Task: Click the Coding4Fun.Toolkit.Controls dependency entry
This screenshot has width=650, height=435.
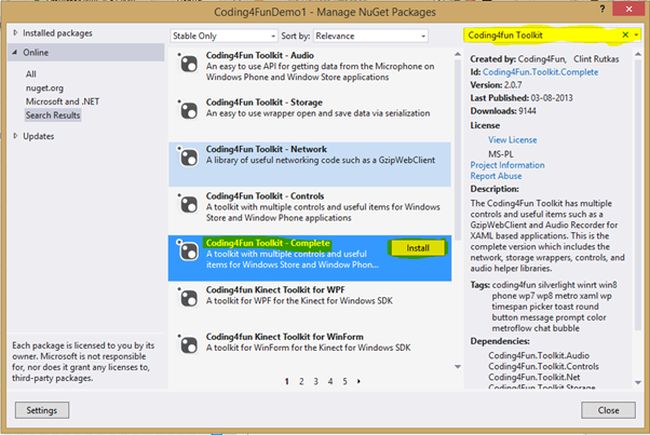Action: (x=543, y=366)
